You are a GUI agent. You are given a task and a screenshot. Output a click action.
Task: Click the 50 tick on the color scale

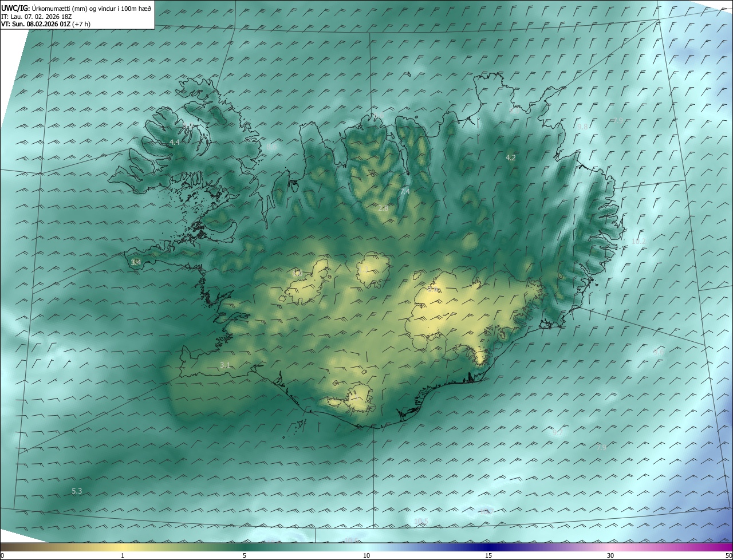click(728, 555)
